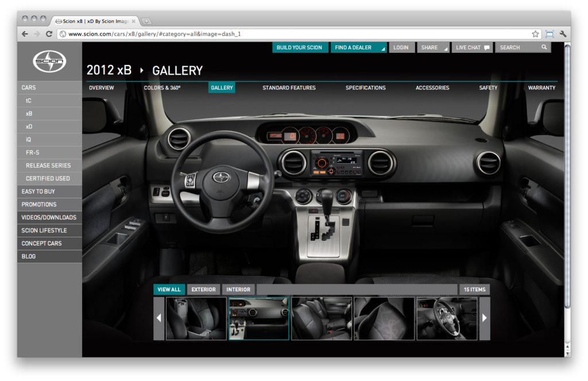Image resolution: width=588 pixels, height=381 pixels.
Task: Select the highlighted dashboard thumbnail
Action: click(x=259, y=319)
